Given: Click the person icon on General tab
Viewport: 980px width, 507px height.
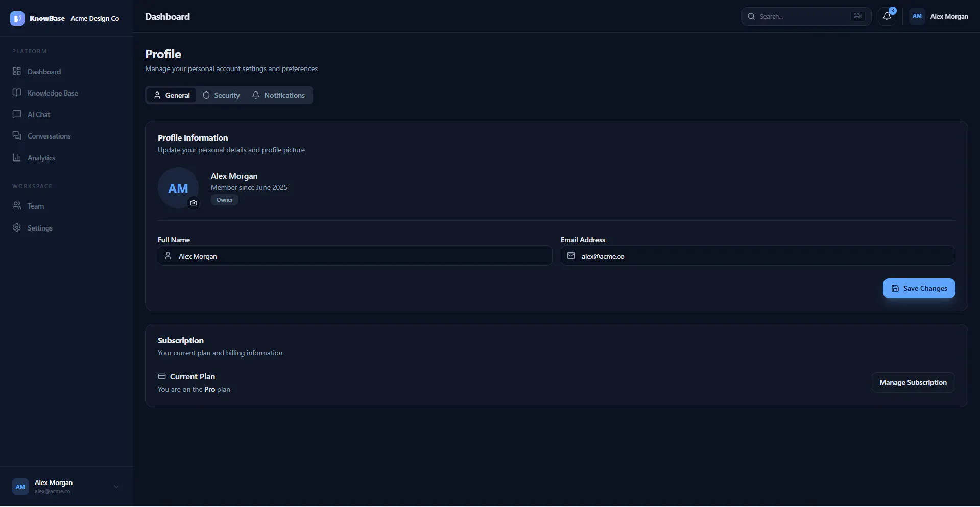Looking at the screenshot, I should click(157, 95).
